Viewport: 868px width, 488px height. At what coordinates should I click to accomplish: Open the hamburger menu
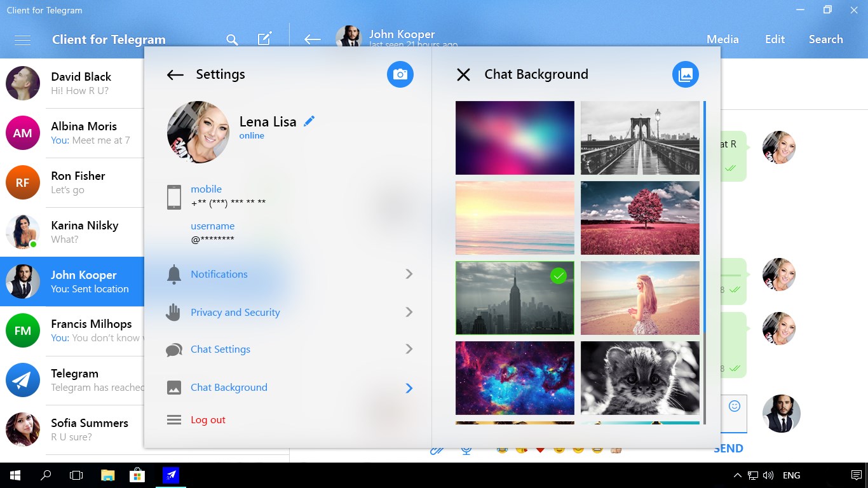[23, 39]
